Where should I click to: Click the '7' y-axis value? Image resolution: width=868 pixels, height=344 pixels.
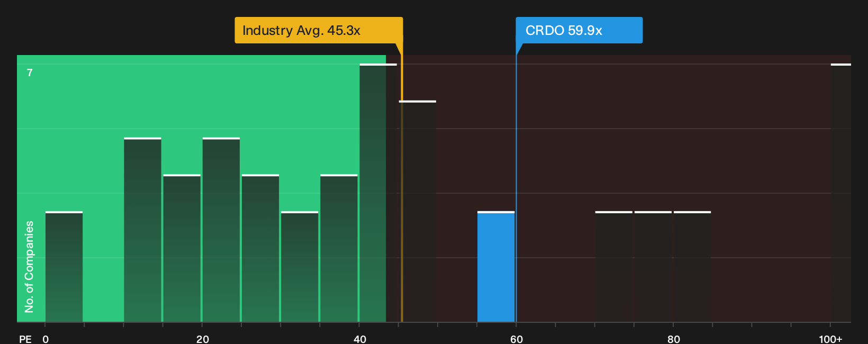tap(30, 73)
